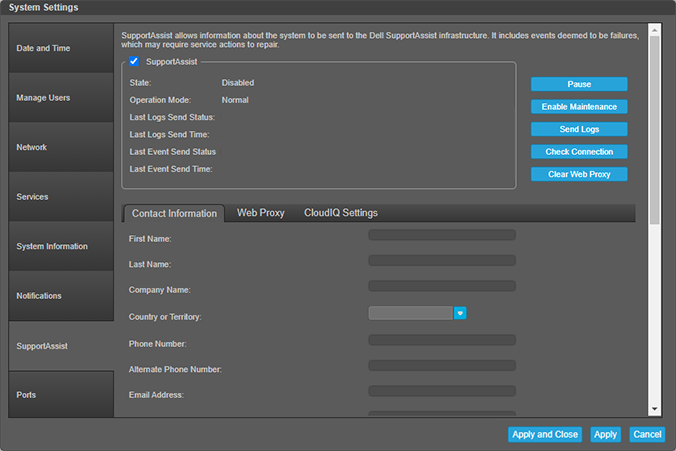
Task: Focus the Alternate Phone Number field
Action: [442, 366]
